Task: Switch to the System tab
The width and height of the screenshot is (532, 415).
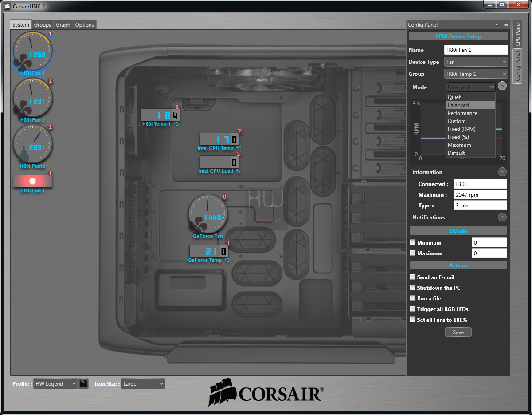Action: click(21, 25)
